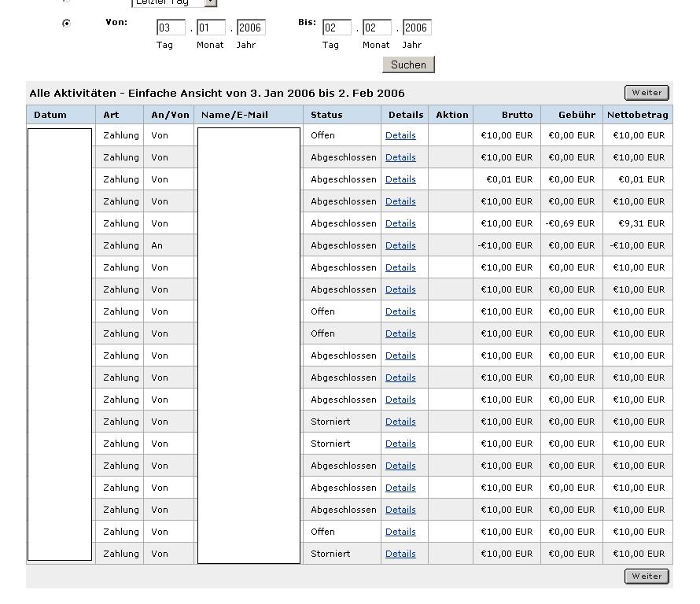
Task: Click the Bis "Tag" field containing 02
Action: 337,28
